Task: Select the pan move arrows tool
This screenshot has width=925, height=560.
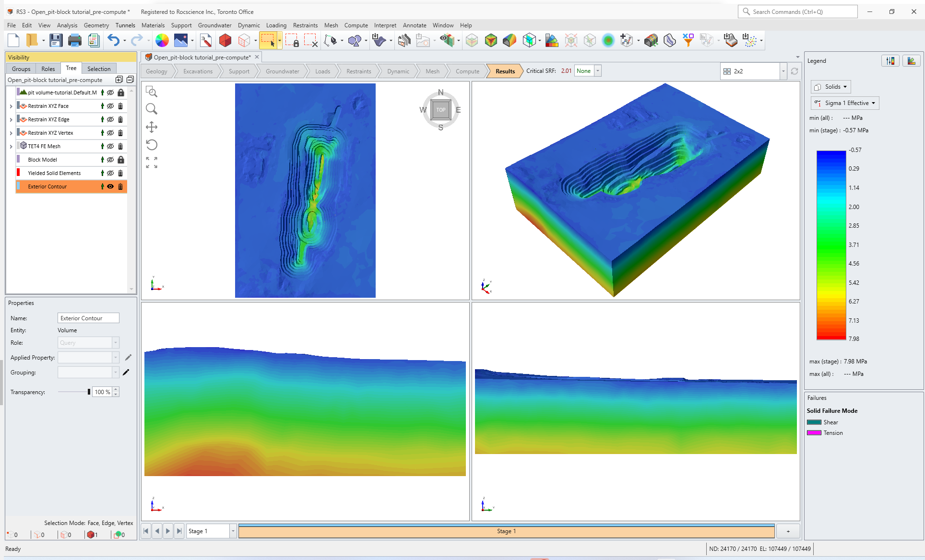Action: pyautogui.click(x=152, y=127)
